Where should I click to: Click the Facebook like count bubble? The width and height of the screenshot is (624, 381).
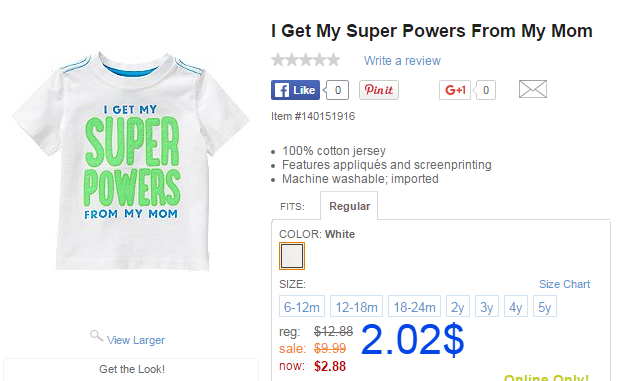[337, 90]
